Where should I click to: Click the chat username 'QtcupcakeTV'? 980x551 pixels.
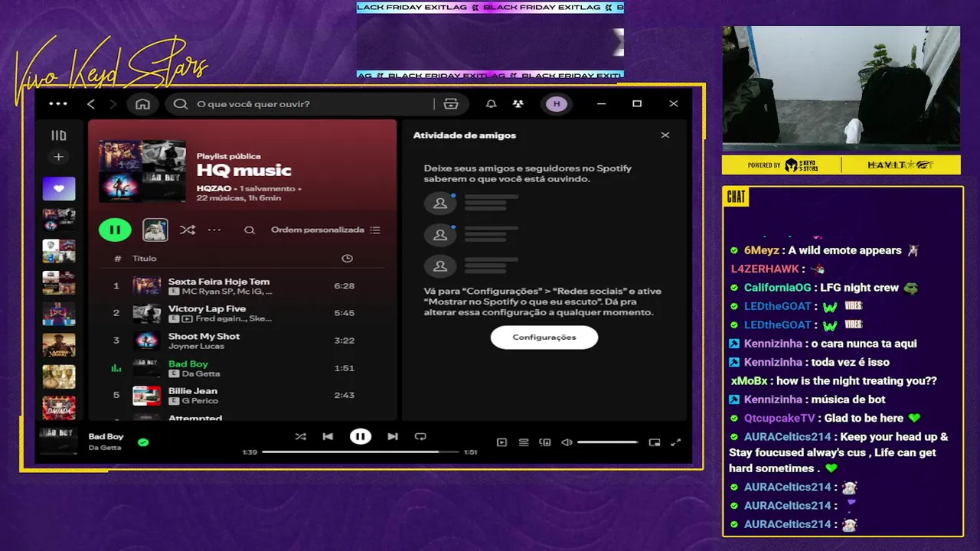(x=779, y=419)
